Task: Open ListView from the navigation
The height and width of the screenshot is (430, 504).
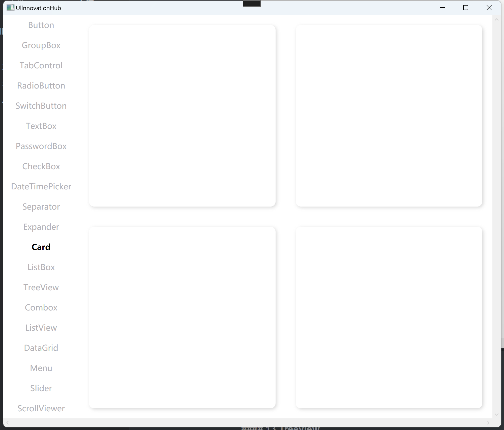Action: pyautogui.click(x=41, y=328)
